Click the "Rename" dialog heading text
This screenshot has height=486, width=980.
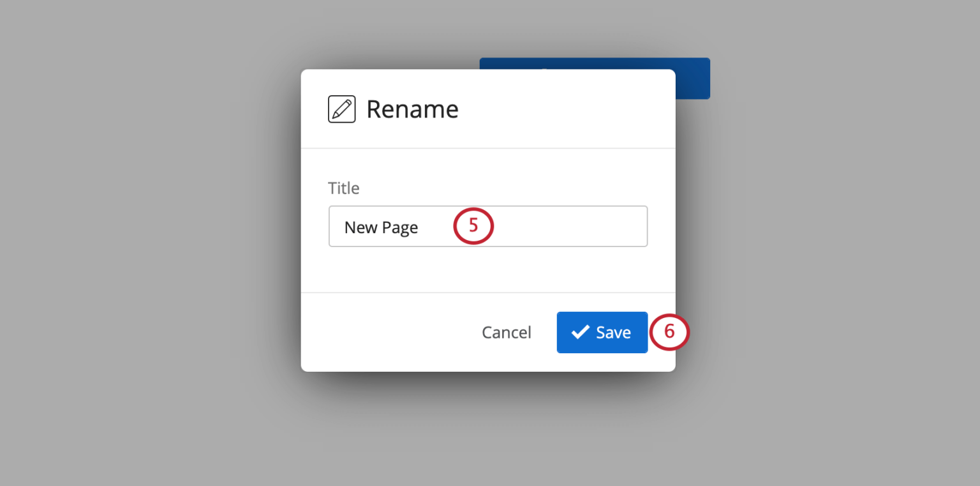(412, 109)
